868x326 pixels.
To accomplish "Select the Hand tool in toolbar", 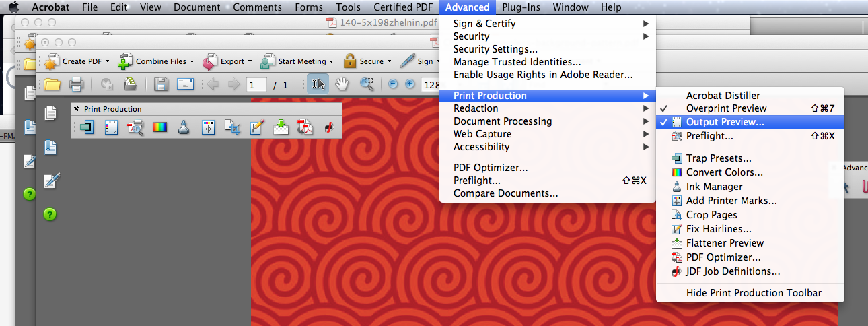I will tap(342, 84).
